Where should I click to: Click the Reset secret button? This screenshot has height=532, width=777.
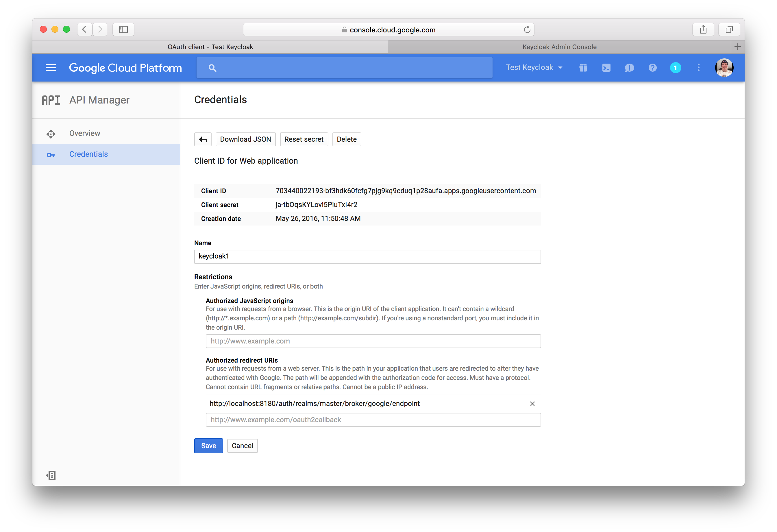[304, 139]
